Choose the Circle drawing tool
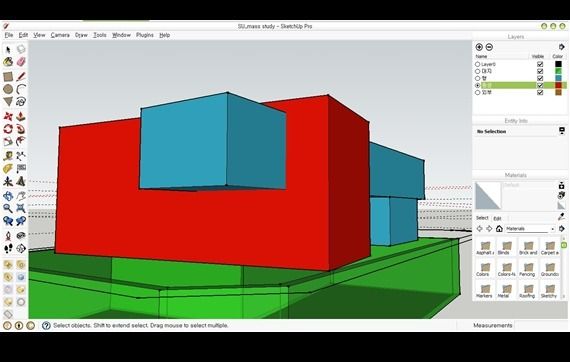Image resolution: width=570 pixels, height=362 pixels. [8, 89]
